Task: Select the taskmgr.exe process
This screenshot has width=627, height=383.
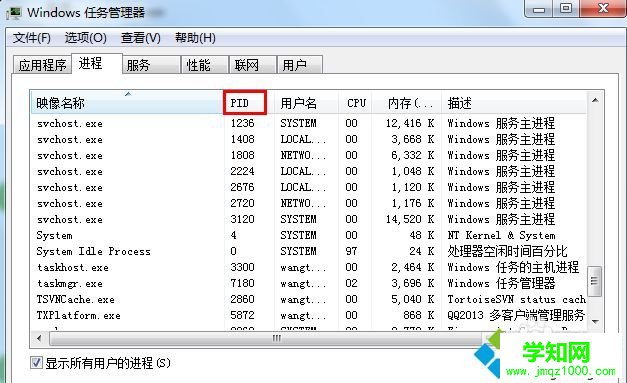Action: click(x=309, y=283)
